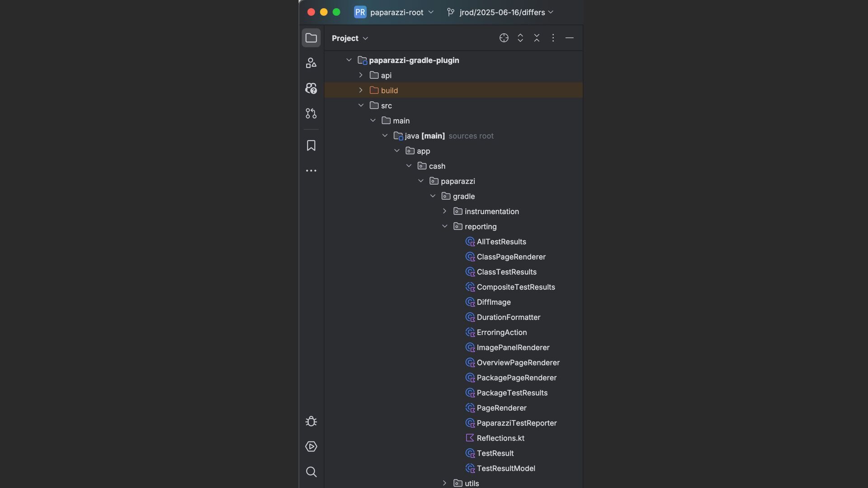Open the Pull Requests sidebar icon
Image resolution: width=868 pixels, height=488 pixels.
click(x=311, y=113)
